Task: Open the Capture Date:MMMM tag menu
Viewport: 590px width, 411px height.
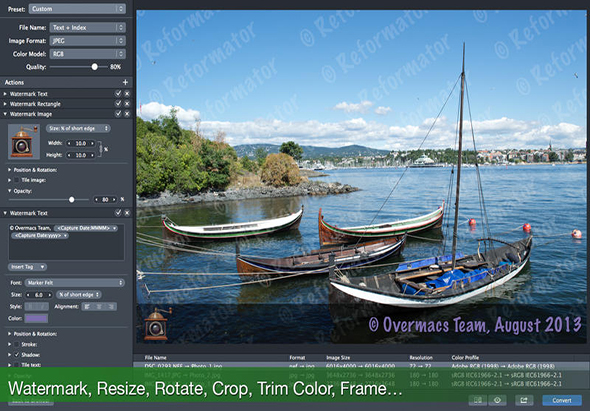Action: [x=86, y=228]
